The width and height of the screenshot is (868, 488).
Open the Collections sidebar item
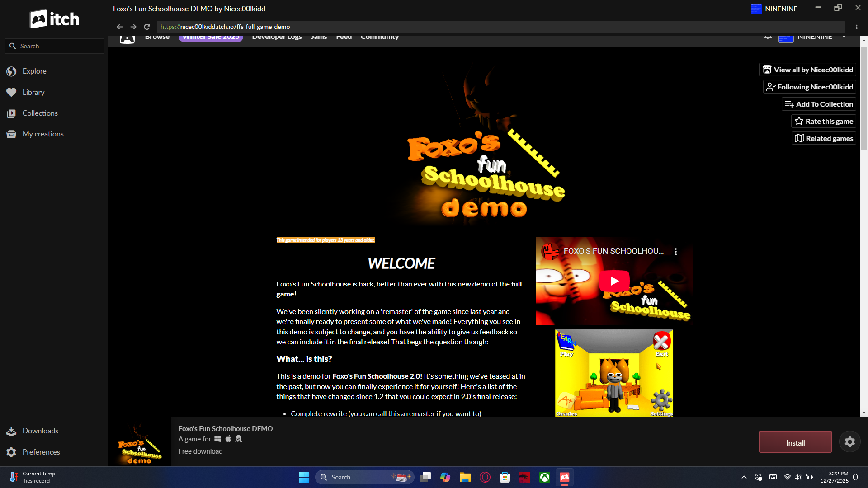[40, 113]
